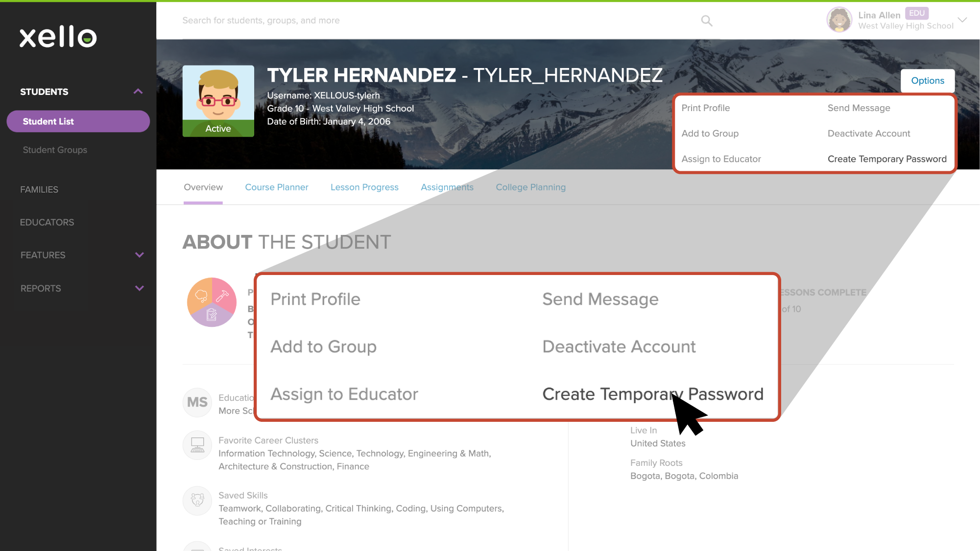Click the Xello logo
The width and height of the screenshot is (980, 551).
click(x=58, y=37)
